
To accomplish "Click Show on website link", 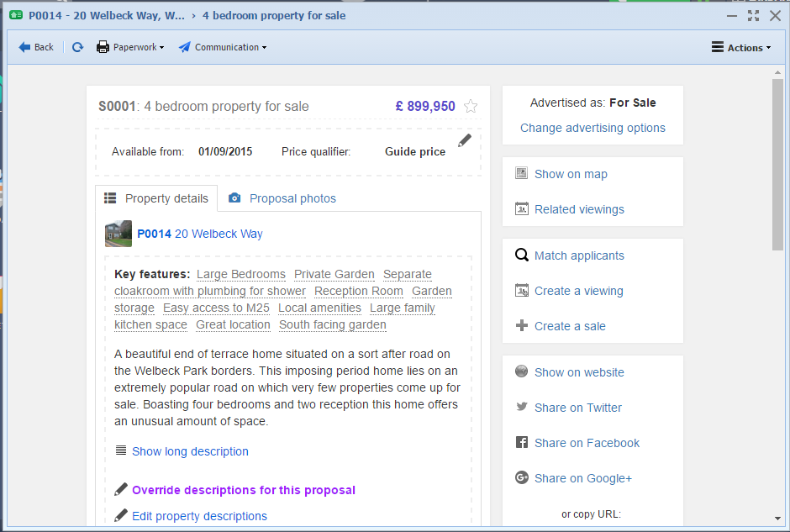I will (x=579, y=373).
